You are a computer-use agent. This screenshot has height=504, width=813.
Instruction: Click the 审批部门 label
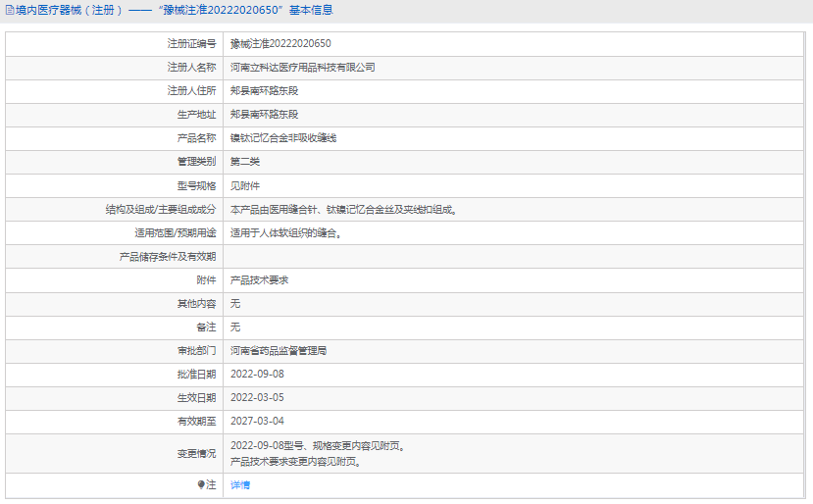click(x=196, y=351)
